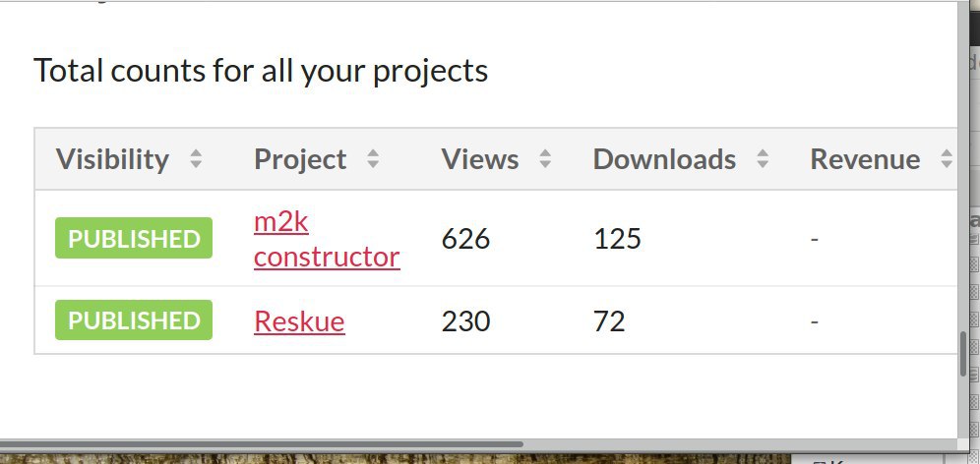Select the Downloads column header label
This screenshot has width=980, height=464.
664,159
